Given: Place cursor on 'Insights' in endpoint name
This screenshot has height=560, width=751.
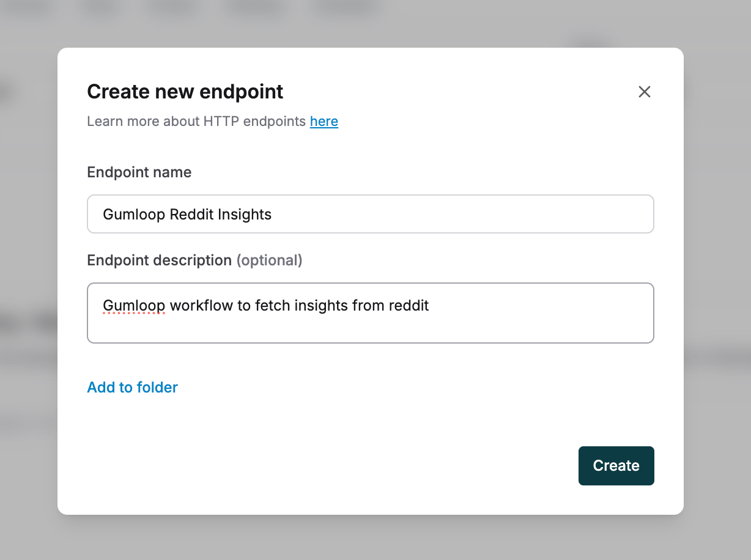Looking at the screenshot, I should point(248,215).
